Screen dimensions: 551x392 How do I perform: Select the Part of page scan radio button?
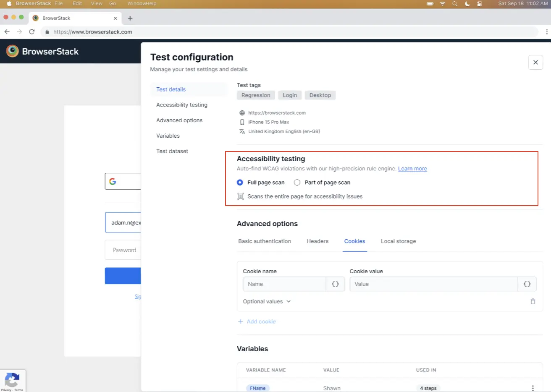pos(297,183)
